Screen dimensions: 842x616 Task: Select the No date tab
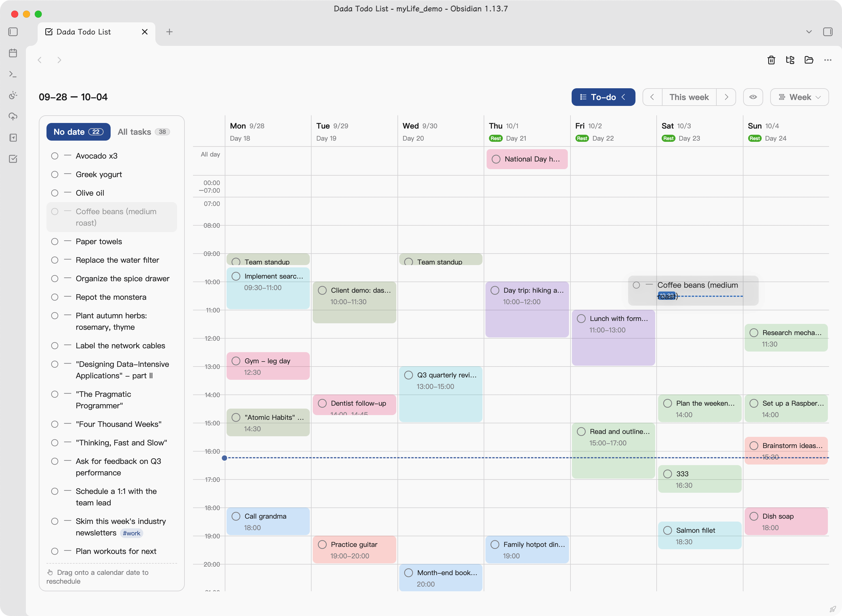78,131
